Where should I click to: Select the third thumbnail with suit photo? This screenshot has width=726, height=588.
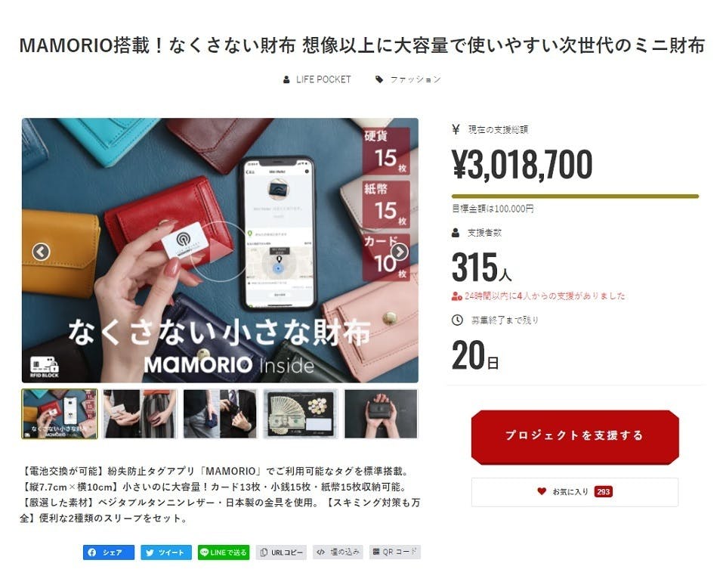[x=220, y=413]
